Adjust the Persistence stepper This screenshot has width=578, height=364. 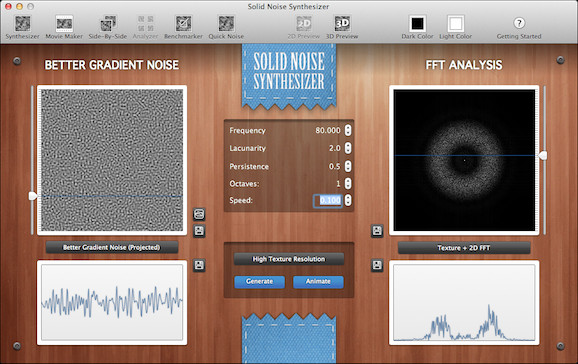pos(348,166)
